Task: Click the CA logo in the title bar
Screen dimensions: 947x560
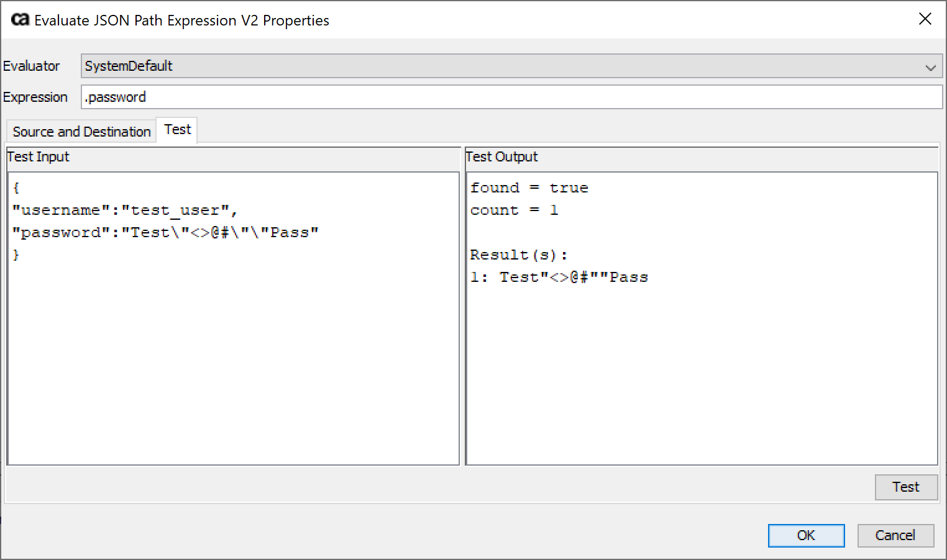Action: pos(19,19)
